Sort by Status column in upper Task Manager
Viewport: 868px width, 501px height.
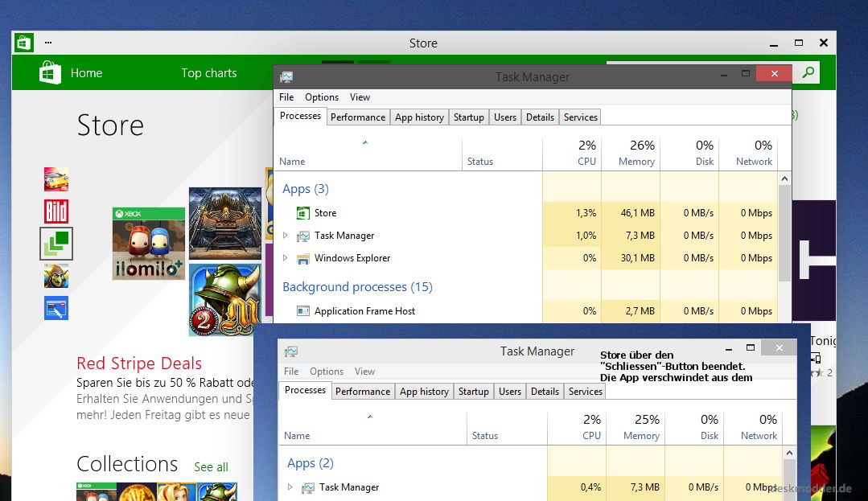coord(502,153)
